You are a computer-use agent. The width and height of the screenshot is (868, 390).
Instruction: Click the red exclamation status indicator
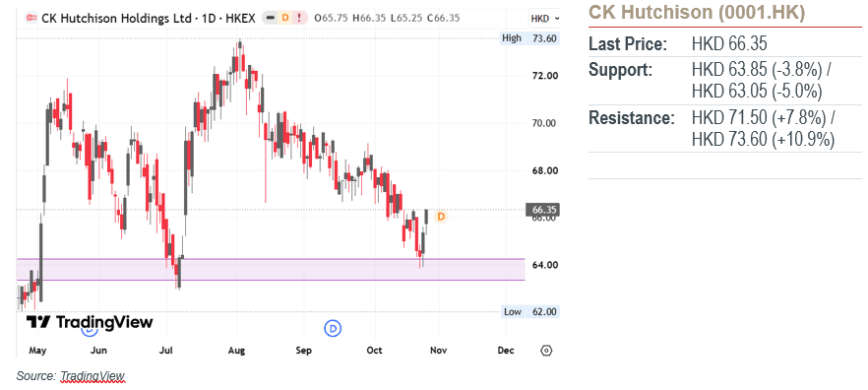[299, 19]
